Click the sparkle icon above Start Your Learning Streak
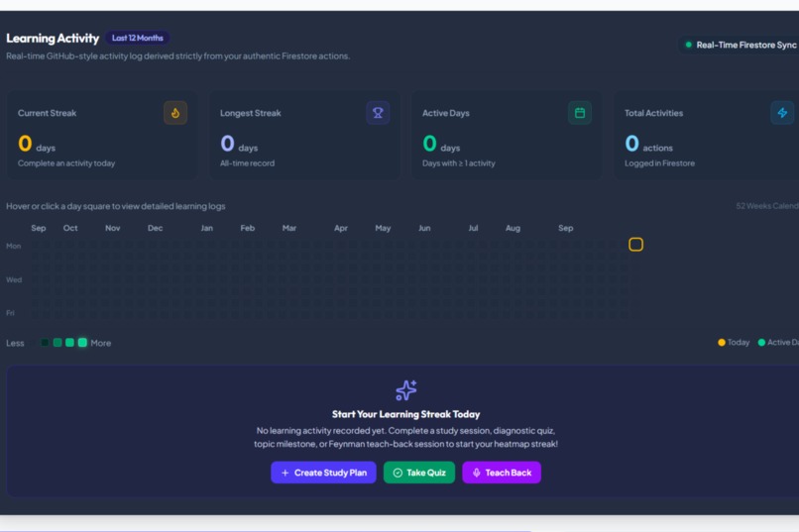 pos(406,390)
